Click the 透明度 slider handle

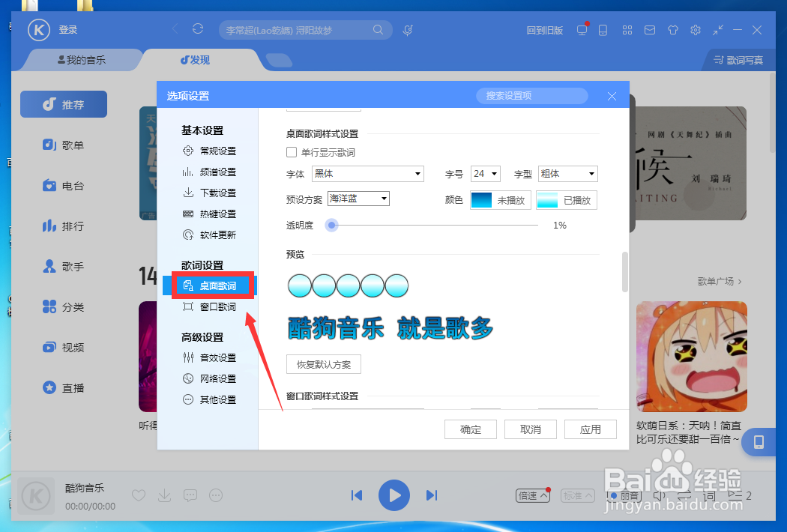point(331,226)
